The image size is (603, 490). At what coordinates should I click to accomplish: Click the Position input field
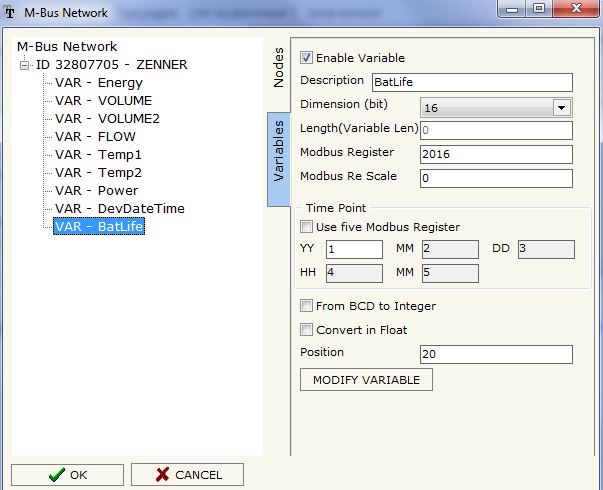tap(496, 355)
